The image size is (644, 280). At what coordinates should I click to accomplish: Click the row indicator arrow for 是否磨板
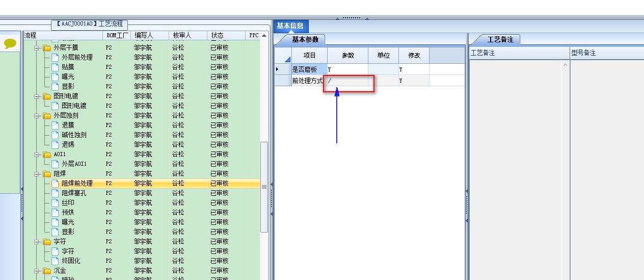click(277, 69)
